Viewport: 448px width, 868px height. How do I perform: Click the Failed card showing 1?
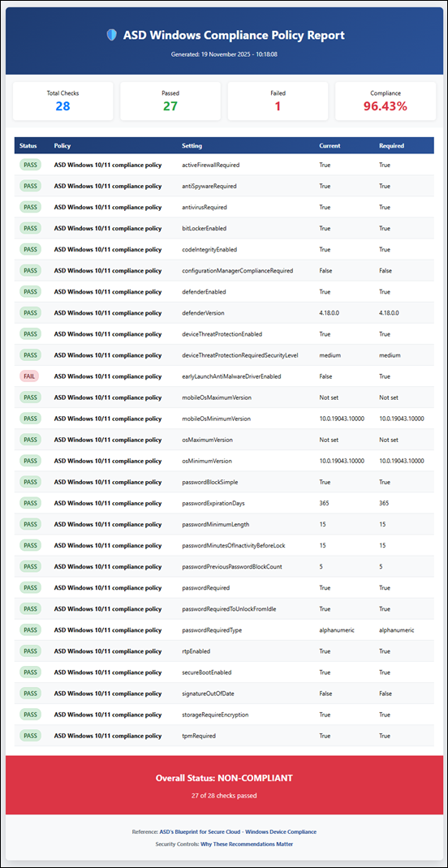coord(278,101)
